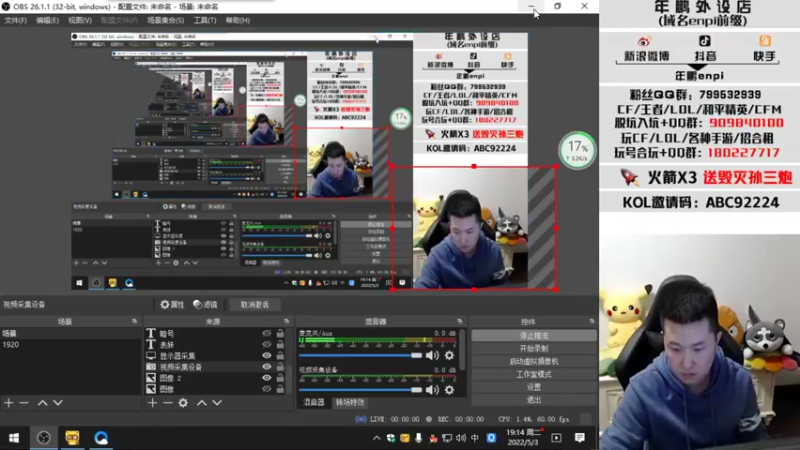Open the blue Q browser in the taskbar
Screen dimensions: 800x450
tap(101, 438)
